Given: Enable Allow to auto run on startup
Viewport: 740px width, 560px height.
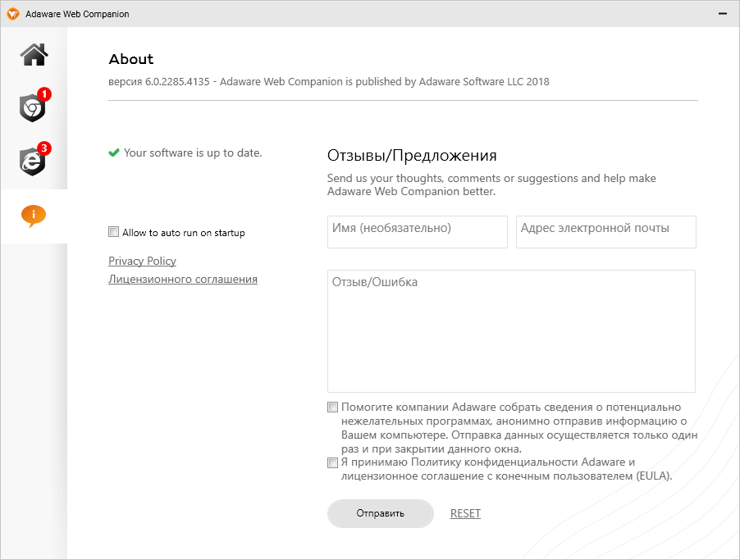Looking at the screenshot, I should coord(114,232).
